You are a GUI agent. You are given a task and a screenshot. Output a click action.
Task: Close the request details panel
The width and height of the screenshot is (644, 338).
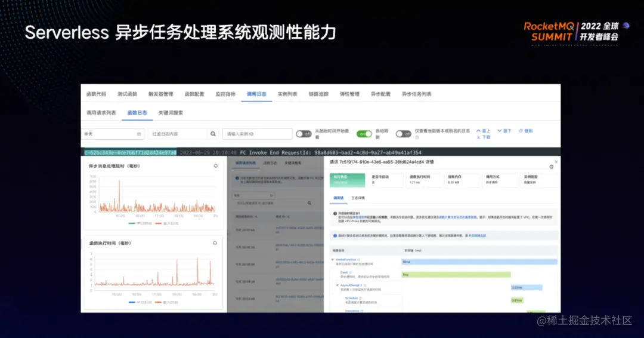pyautogui.click(x=556, y=162)
